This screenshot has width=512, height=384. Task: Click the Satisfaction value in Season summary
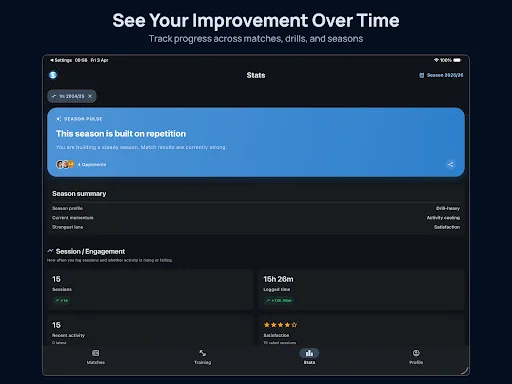447,227
